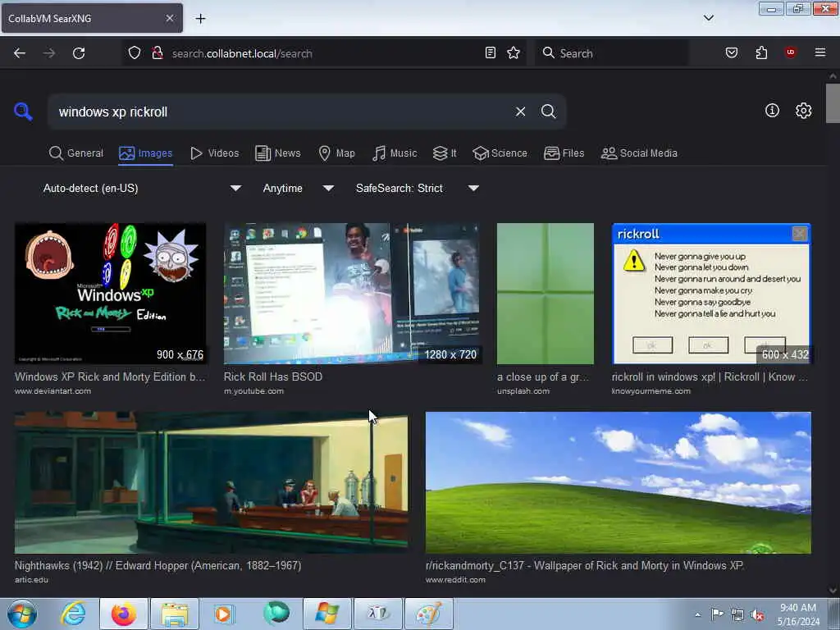Switch to the Videos tab
Viewport: 840px width, 630px height.
point(215,153)
